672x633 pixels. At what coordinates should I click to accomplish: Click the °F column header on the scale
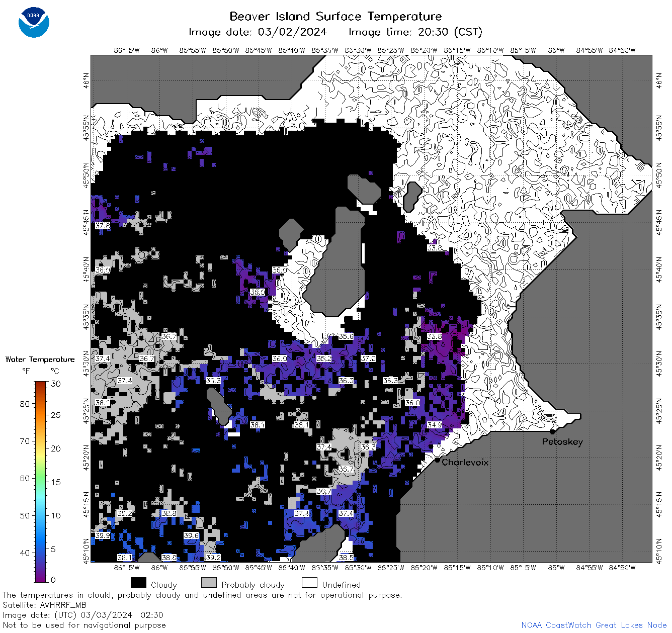tap(26, 371)
